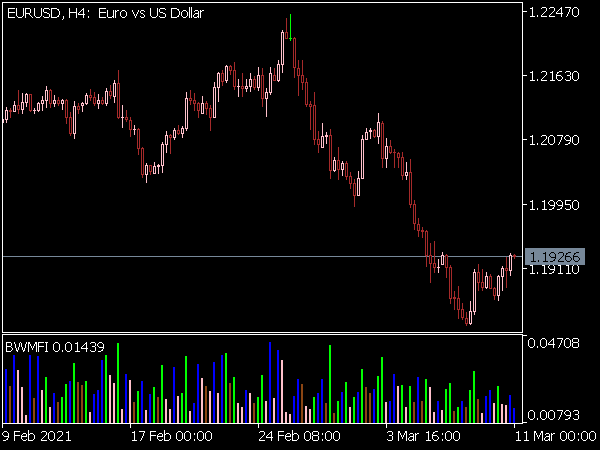
Task: Click the 3 Mar 16:00 time label
Action: point(423,436)
